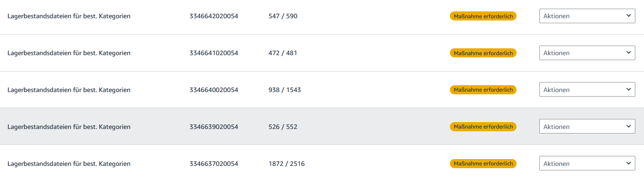This screenshot has height=180, width=644.
Task: Select the 547 / 590 record count
Action: click(283, 16)
